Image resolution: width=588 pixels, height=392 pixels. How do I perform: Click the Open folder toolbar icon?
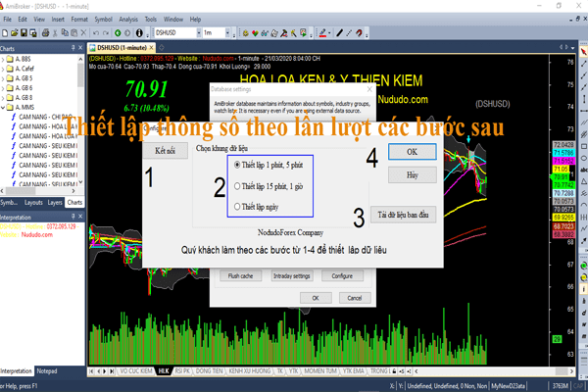pos(15,33)
